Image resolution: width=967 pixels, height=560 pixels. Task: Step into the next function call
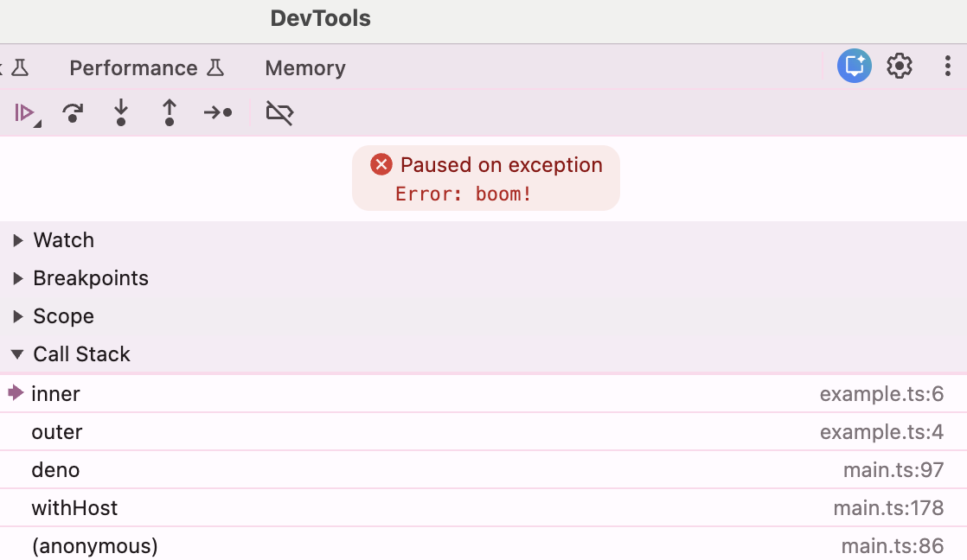coord(121,112)
